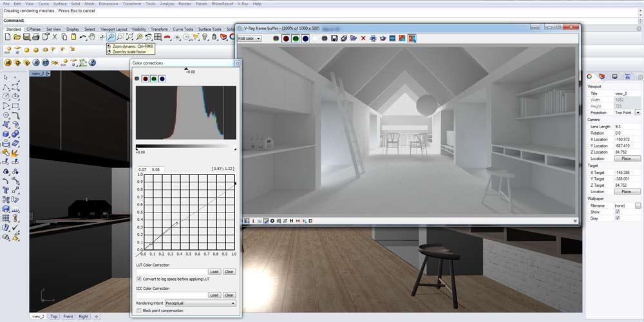644x322 pixels.
Task: Toggle red channel in V-Ray frame buffer
Action: coord(286,38)
